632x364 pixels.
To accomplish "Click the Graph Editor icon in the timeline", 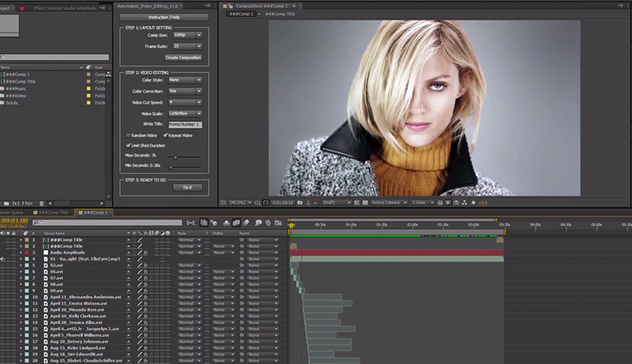I will pos(278,222).
